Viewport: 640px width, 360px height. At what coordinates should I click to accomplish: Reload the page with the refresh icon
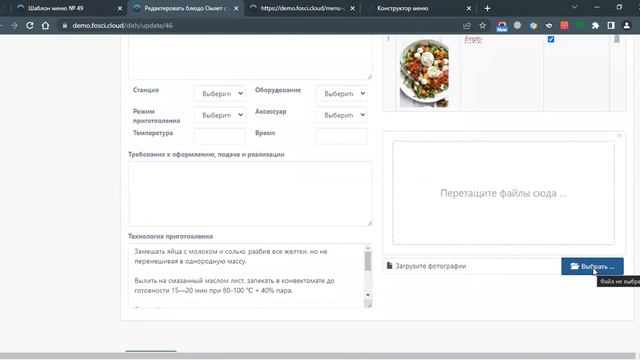tap(30, 25)
